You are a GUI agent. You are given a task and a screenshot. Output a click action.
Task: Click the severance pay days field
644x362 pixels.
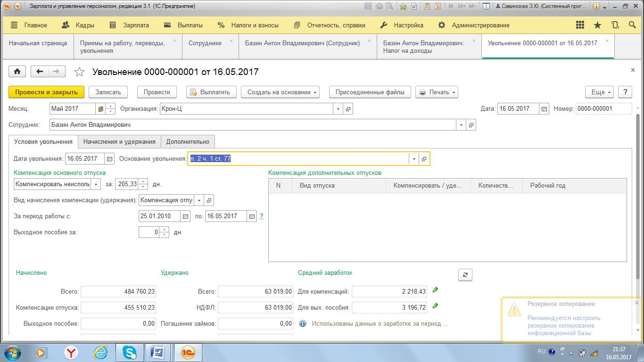coord(149,232)
